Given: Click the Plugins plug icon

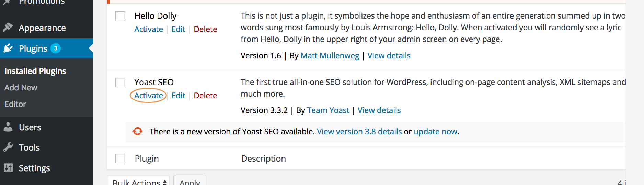Looking at the screenshot, I should click(8, 48).
